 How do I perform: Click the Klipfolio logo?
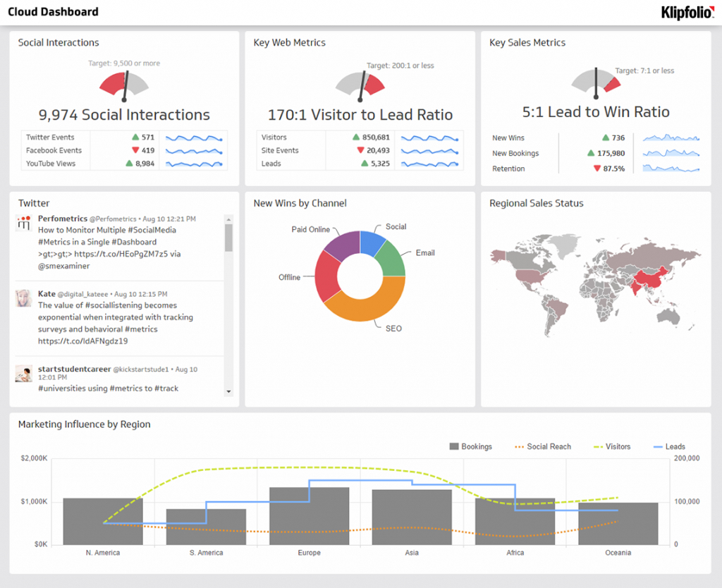coord(687,12)
